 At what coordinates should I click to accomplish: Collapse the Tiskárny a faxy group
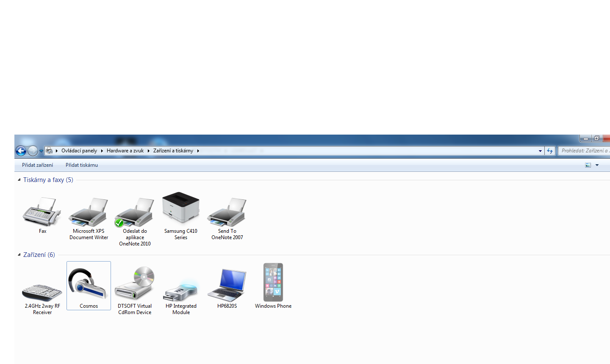coord(19,180)
